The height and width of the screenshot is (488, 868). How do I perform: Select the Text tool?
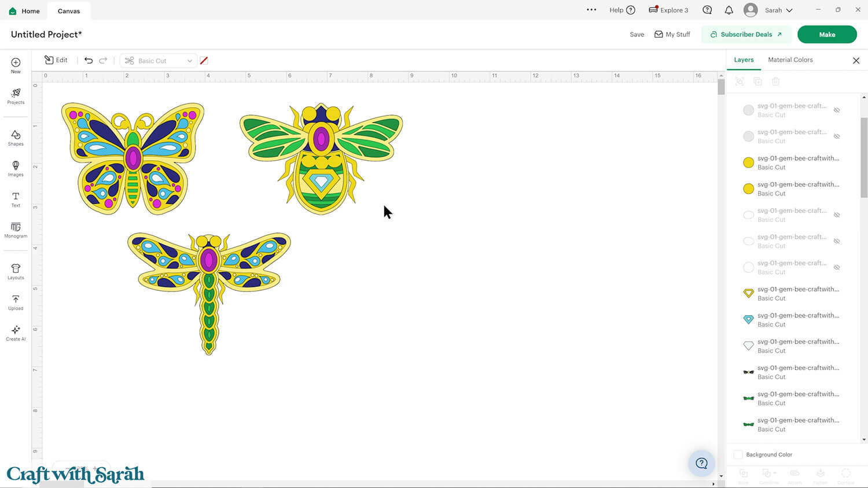pyautogui.click(x=16, y=199)
